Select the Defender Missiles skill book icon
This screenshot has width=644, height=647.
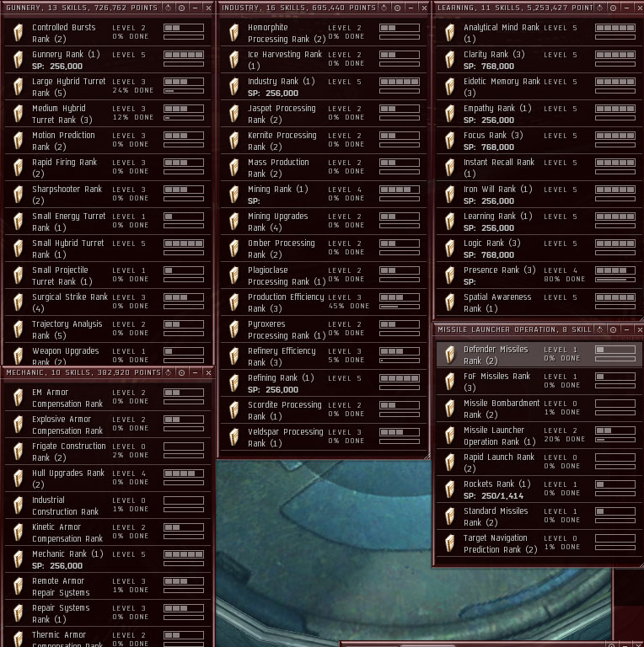(x=450, y=355)
